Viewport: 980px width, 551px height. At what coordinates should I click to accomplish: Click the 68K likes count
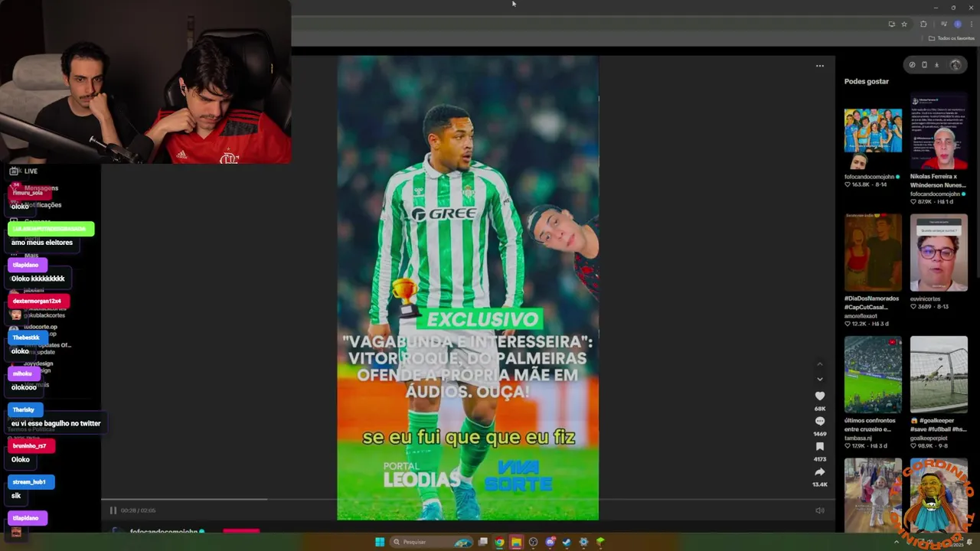click(819, 409)
